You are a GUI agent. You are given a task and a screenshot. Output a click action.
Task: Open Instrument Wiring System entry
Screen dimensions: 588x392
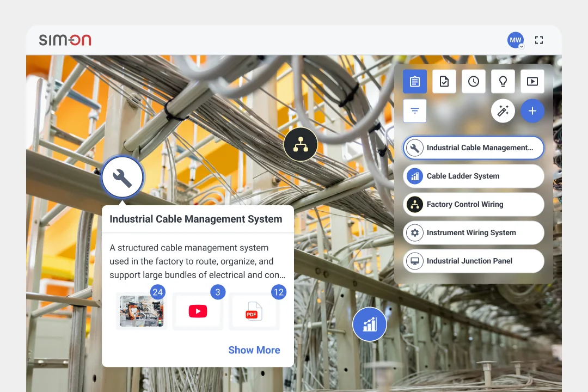tap(473, 232)
